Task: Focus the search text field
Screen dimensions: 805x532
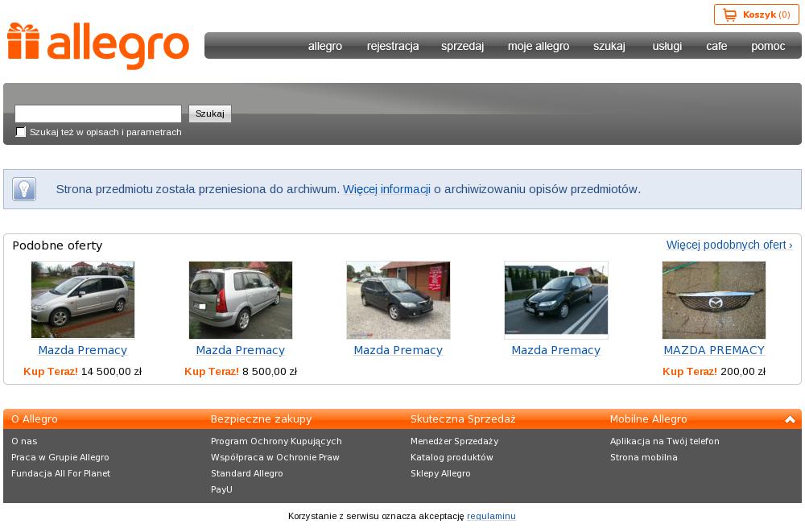Action: tap(98, 113)
